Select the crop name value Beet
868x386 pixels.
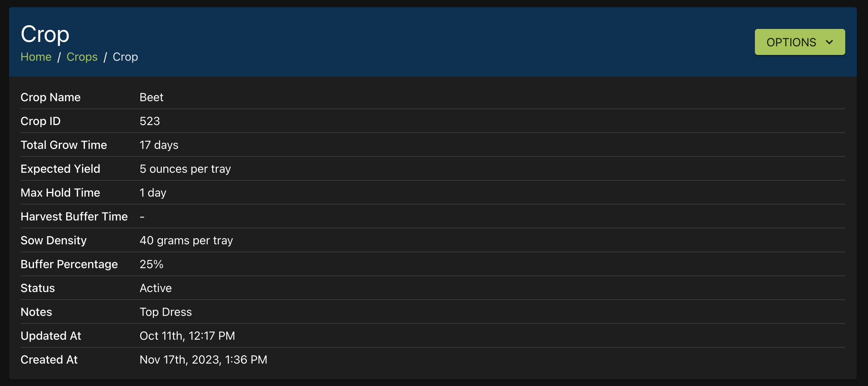[x=151, y=97]
